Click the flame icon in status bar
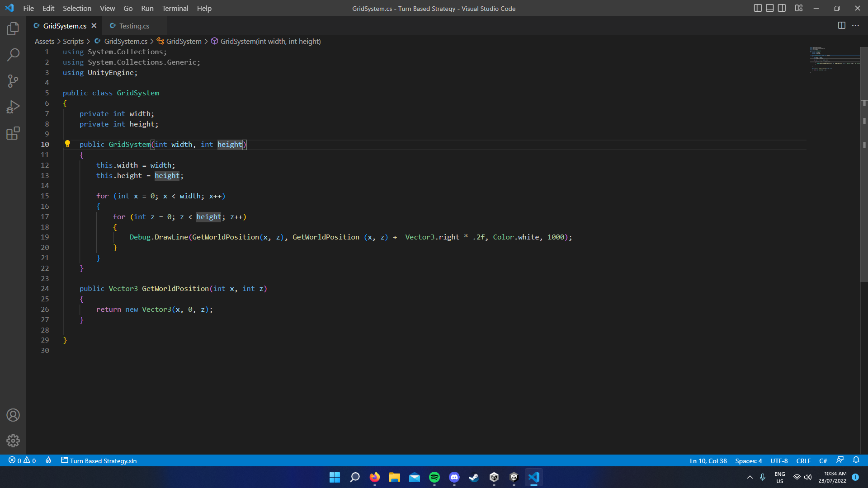 point(48,460)
